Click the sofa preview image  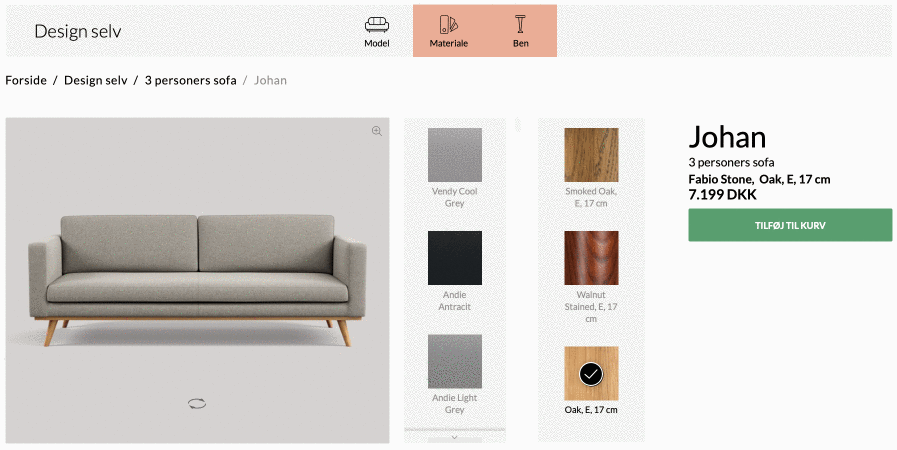point(197,280)
